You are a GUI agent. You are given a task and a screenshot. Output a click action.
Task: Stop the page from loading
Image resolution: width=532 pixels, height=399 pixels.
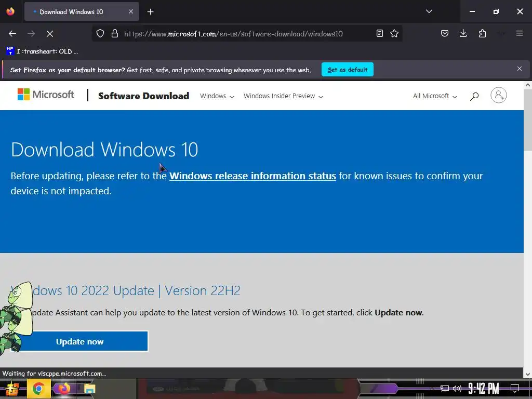[49, 34]
